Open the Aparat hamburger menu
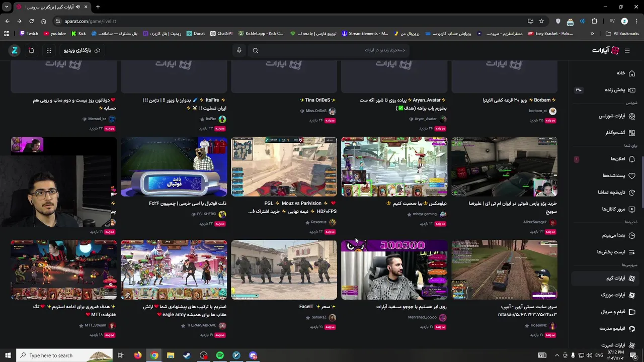 coord(627,50)
